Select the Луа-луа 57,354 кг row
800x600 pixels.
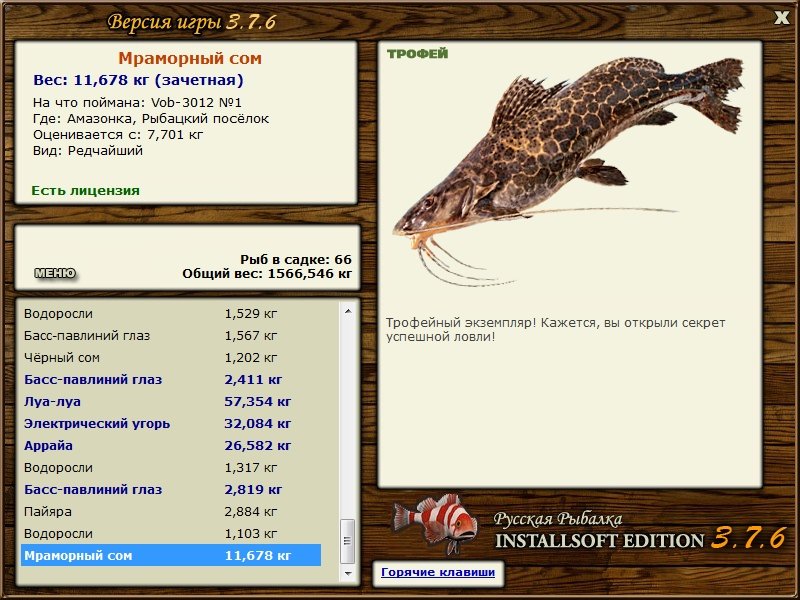point(171,402)
